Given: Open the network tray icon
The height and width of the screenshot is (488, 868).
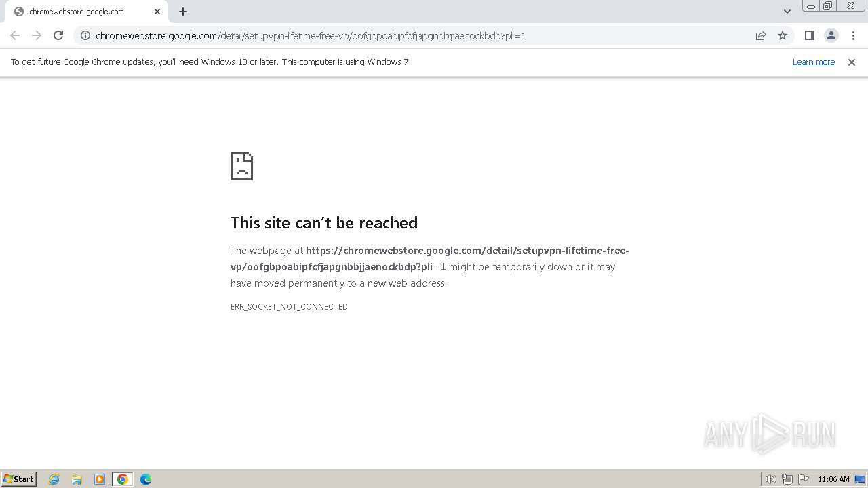Looking at the screenshot, I should (x=787, y=479).
